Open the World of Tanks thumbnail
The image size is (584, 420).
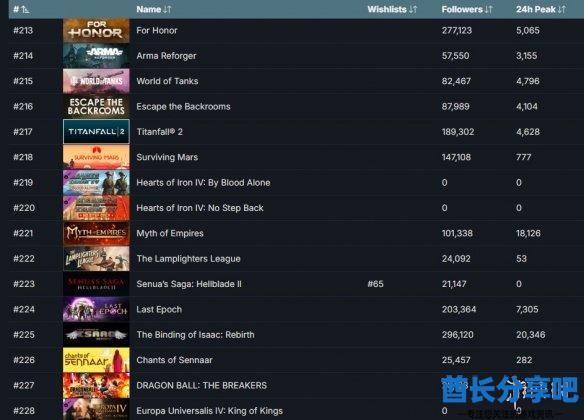[96, 81]
